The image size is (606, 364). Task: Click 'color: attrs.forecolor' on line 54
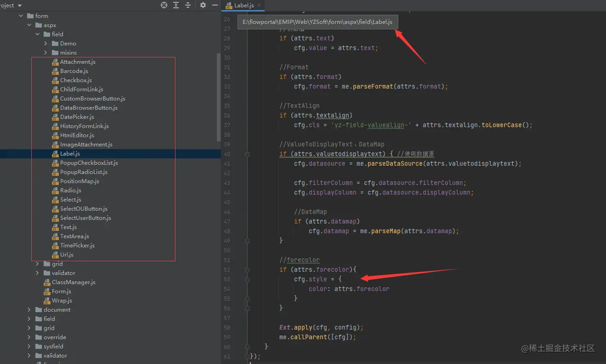click(x=349, y=289)
